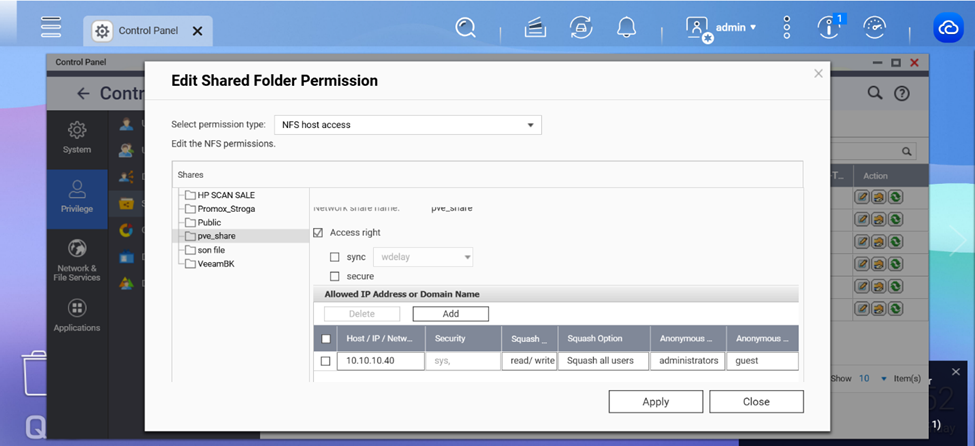Enable the secure checkbox

(x=335, y=276)
